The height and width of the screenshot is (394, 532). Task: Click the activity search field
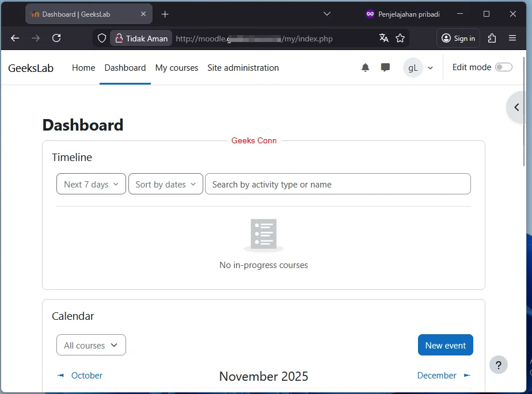click(x=338, y=184)
